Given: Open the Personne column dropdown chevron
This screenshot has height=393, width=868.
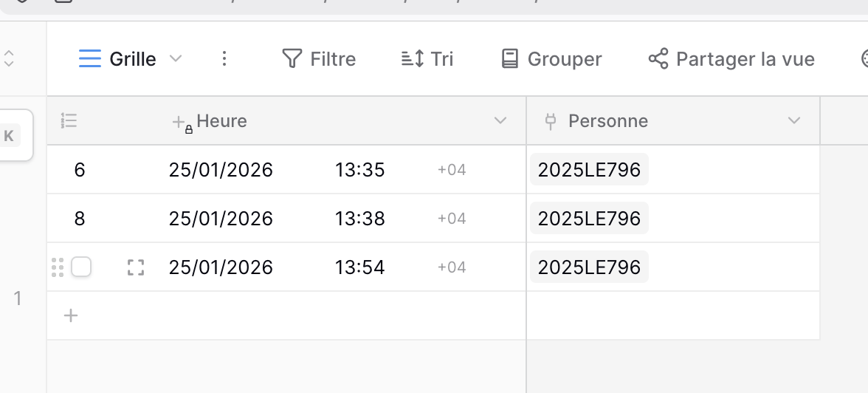Looking at the screenshot, I should (794, 121).
